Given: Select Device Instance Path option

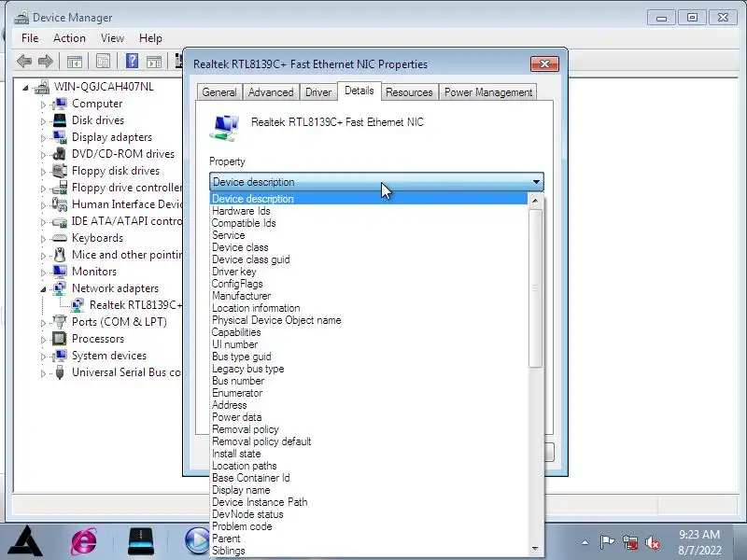Looking at the screenshot, I should [369, 502].
